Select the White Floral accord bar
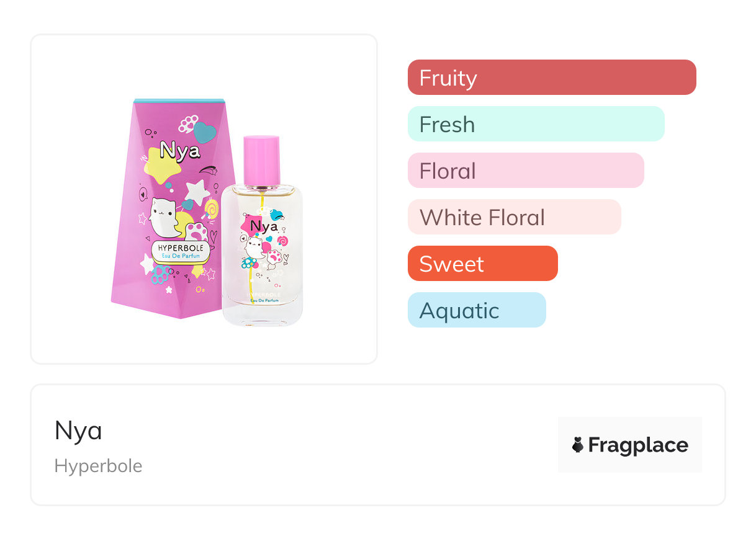The width and height of the screenshot is (756, 536). click(514, 217)
